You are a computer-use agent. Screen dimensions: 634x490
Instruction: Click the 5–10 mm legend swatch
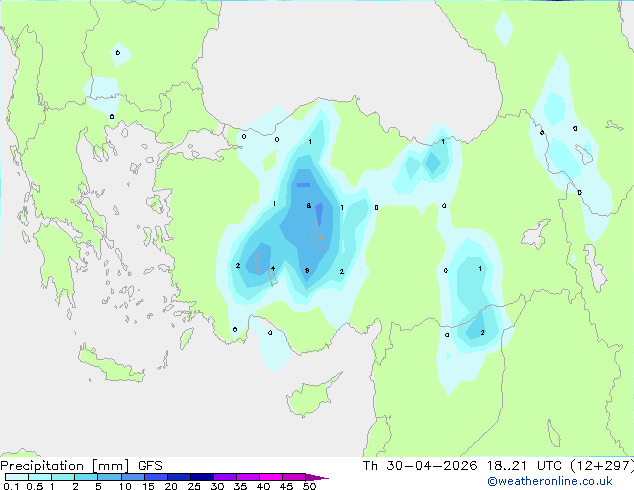pos(109,477)
